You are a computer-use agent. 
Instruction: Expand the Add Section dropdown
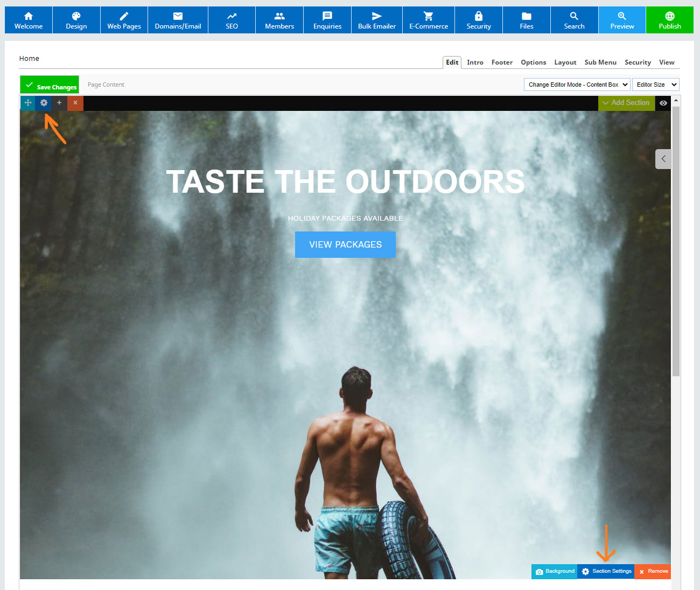coord(626,103)
